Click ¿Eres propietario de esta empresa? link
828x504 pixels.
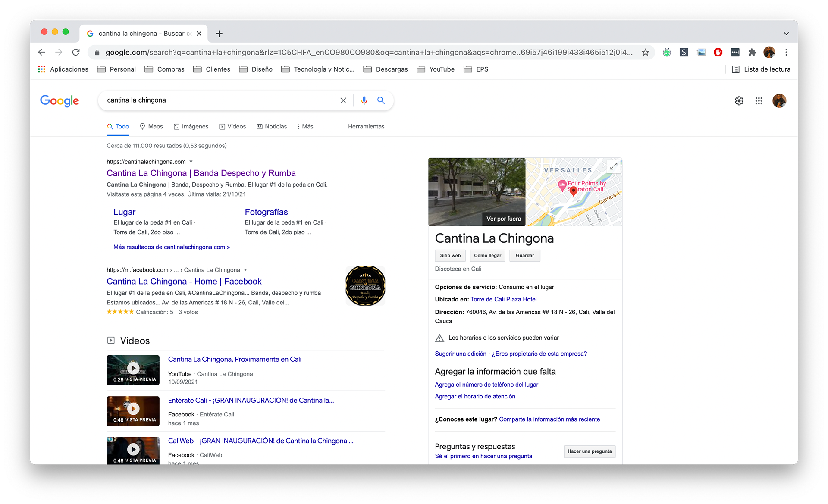(x=539, y=354)
